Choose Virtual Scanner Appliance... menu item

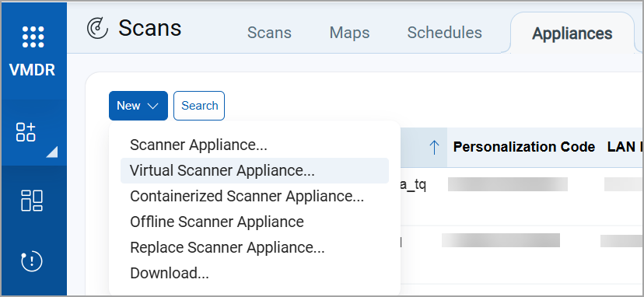point(254,170)
